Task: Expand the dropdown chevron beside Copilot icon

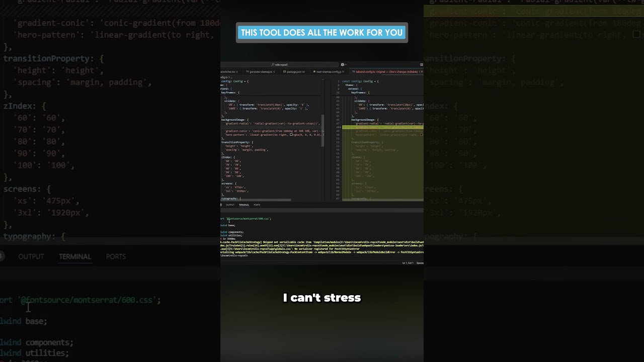Action: click(346, 64)
